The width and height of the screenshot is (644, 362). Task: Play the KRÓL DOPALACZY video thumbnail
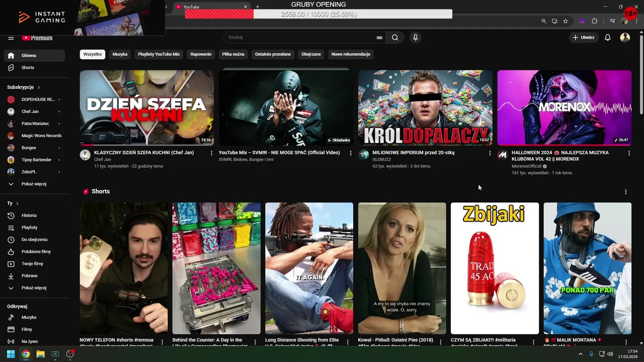pyautogui.click(x=425, y=108)
